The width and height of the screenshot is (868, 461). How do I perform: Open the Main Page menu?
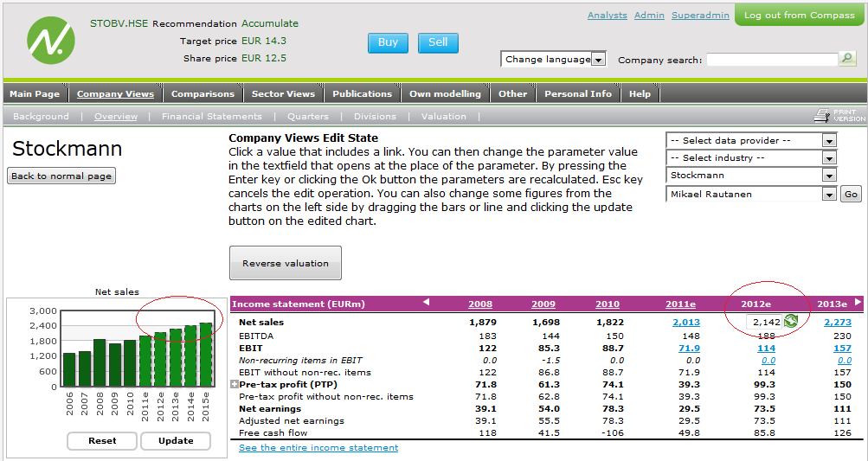(x=35, y=93)
